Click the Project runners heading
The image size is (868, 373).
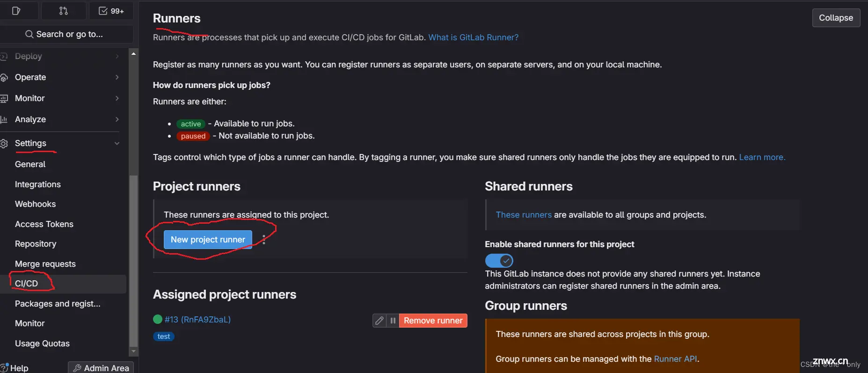[x=197, y=186]
